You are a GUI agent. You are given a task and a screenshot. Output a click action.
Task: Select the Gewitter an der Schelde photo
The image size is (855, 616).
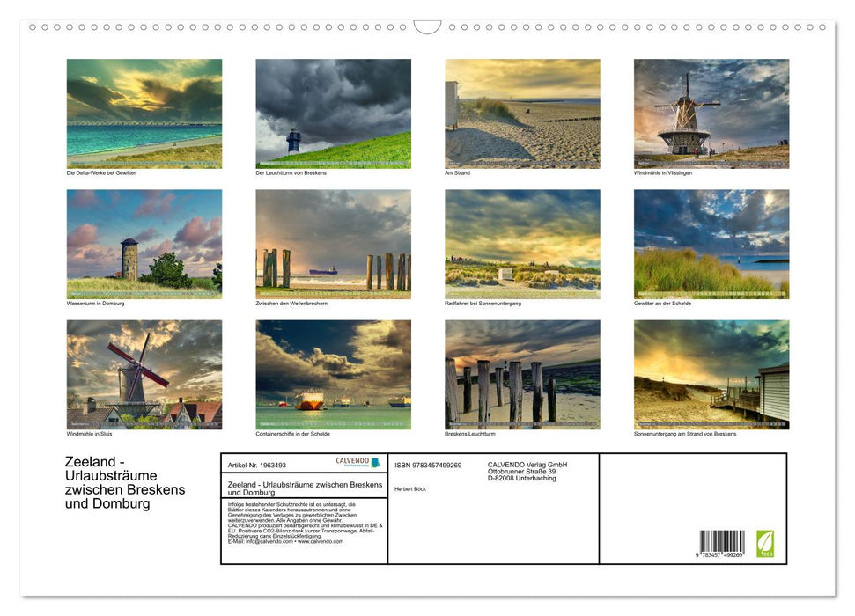point(711,242)
